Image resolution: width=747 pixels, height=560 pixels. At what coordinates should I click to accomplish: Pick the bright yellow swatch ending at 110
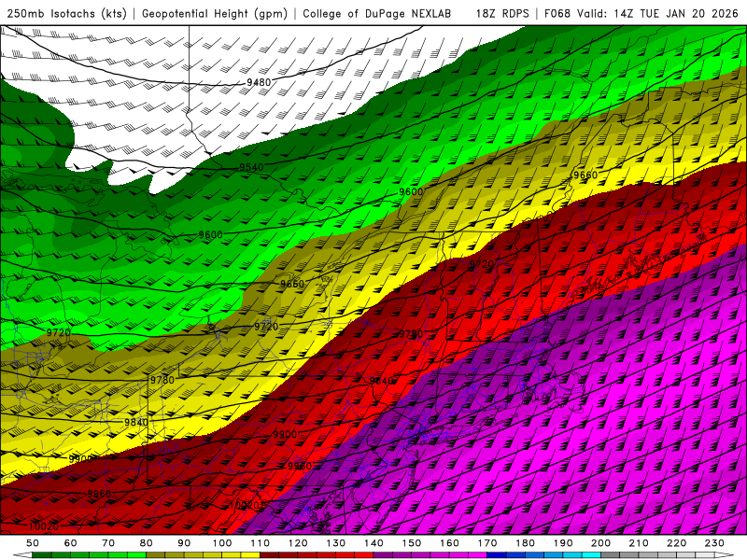tap(250, 555)
